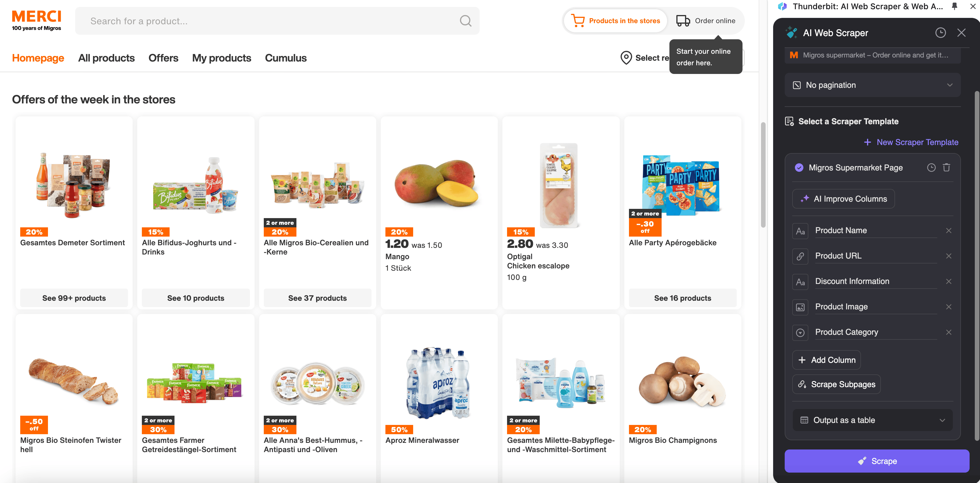The width and height of the screenshot is (980, 483).
Task: Pin the Thunderbit extension panel
Action: 955,6
